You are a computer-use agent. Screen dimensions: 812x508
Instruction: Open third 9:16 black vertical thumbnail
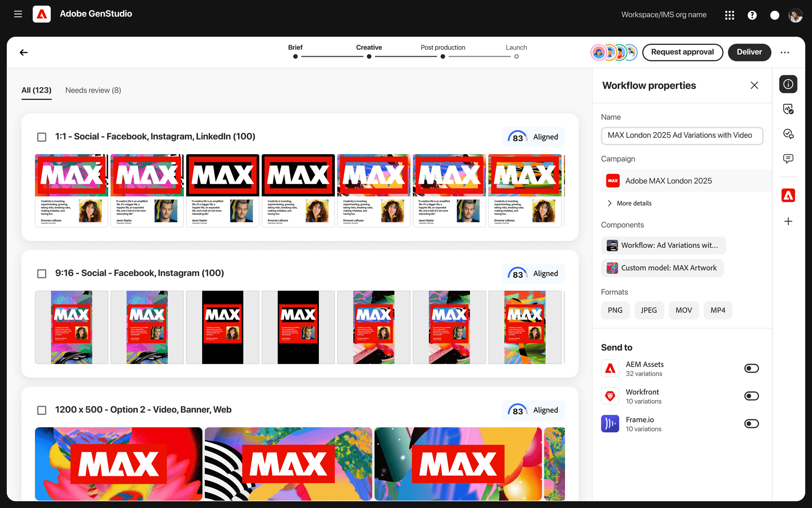pyautogui.click(x=222, y=327)
